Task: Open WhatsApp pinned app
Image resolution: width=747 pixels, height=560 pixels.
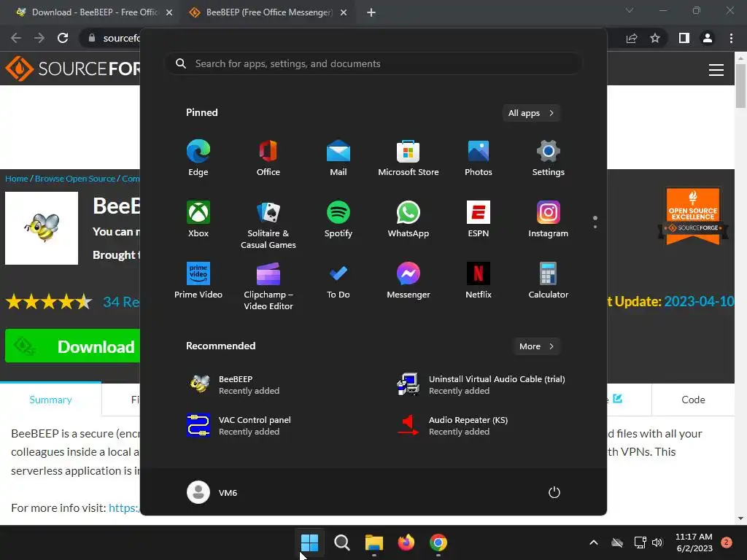Action: tap(409, 219)
